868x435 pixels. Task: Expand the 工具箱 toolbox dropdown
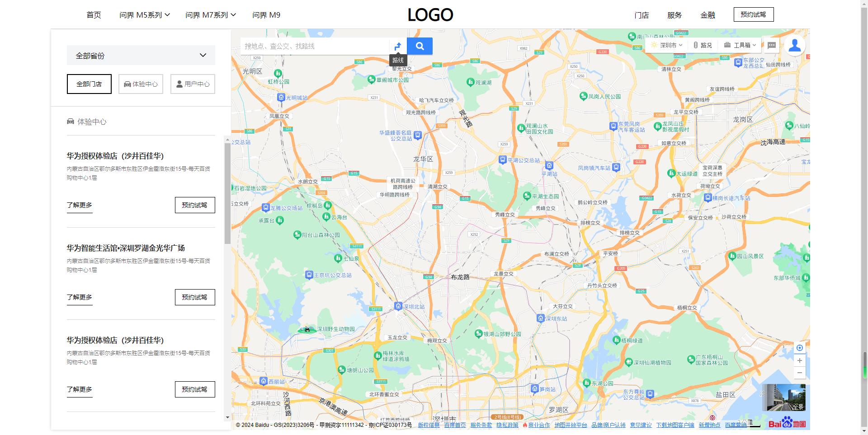click(740, 45)
